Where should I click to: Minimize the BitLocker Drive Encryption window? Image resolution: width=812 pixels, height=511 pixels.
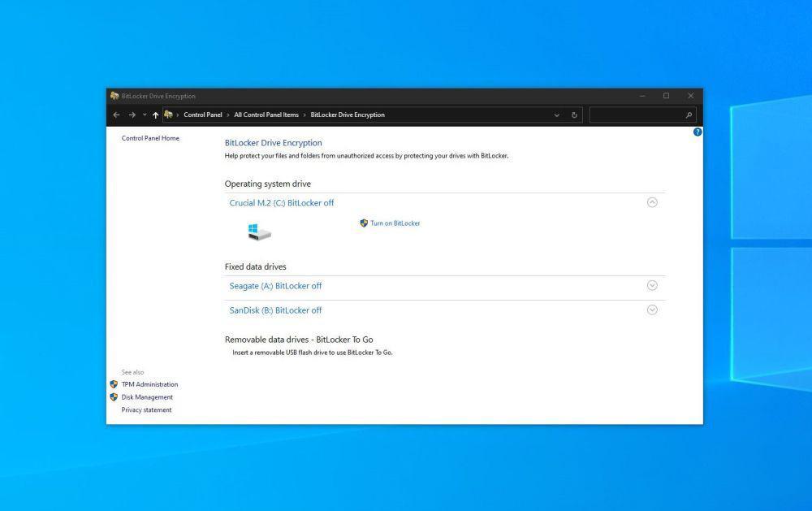click(x=642, y=96)
